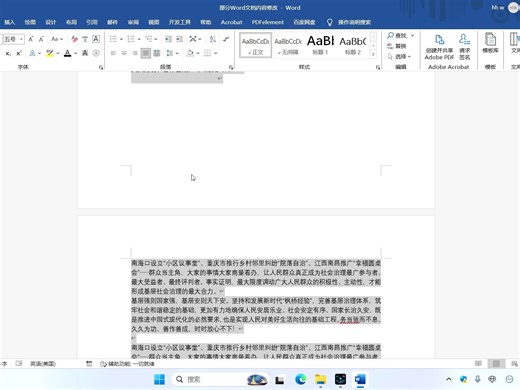520x390 pixels.
Task: Show or hide paragraph marks
Action: (226, 39)
